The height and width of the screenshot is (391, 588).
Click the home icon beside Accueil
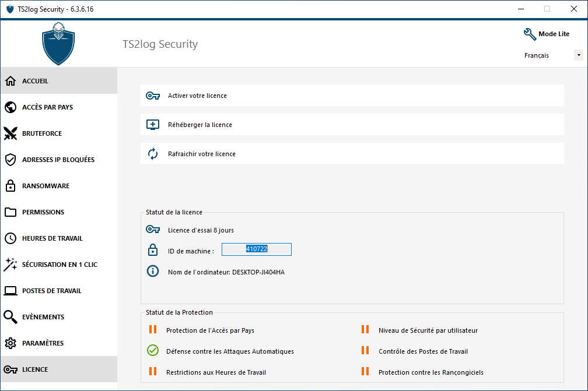10,81
